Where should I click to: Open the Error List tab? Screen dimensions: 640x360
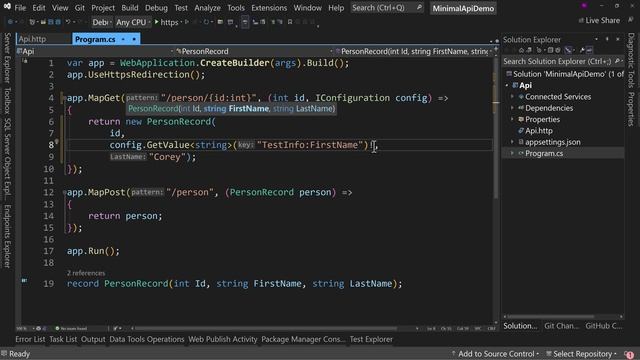point(30,339)
